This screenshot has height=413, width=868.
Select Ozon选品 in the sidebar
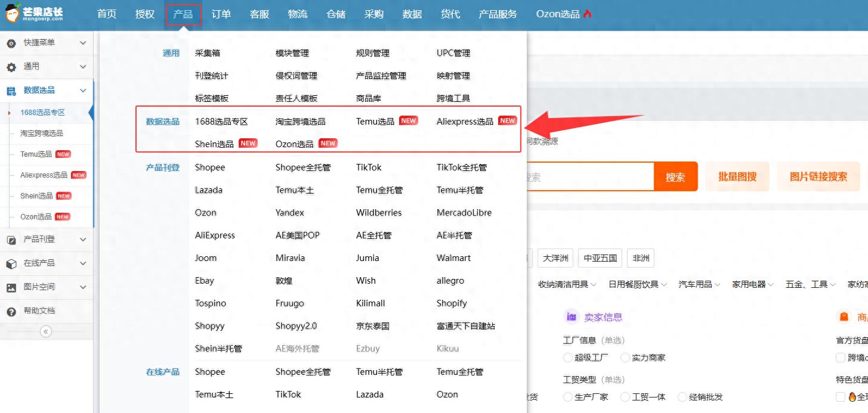36,217
